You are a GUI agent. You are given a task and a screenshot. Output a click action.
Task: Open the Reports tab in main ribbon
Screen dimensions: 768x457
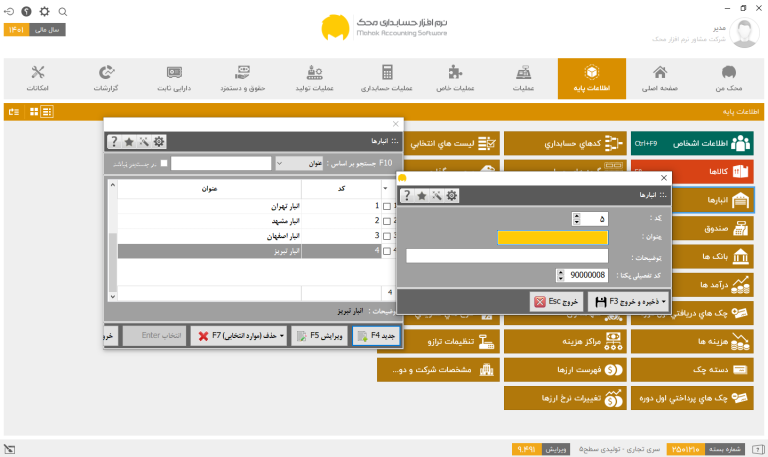coord(106,78)
